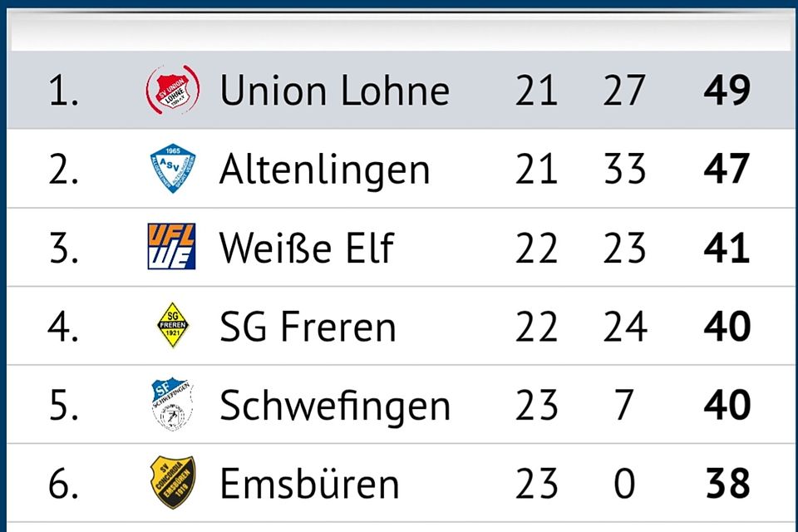Screen dimensions: 798x532
Task: Click the ASV Altenlingen club logo
Action: tap(173, 169)
